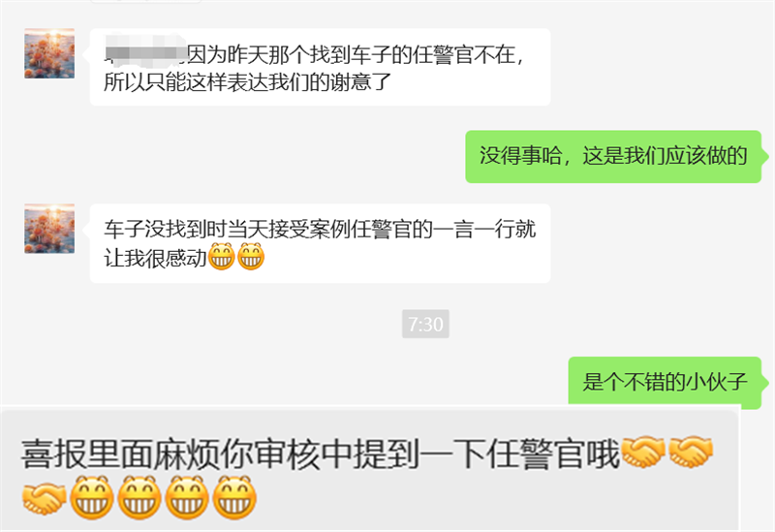Image resolution: width=775 pixels, height=532 pixels.
Task: Click the second grinning emoji in the bottom message
Action: pyautogui.click(x=139, y=498)
